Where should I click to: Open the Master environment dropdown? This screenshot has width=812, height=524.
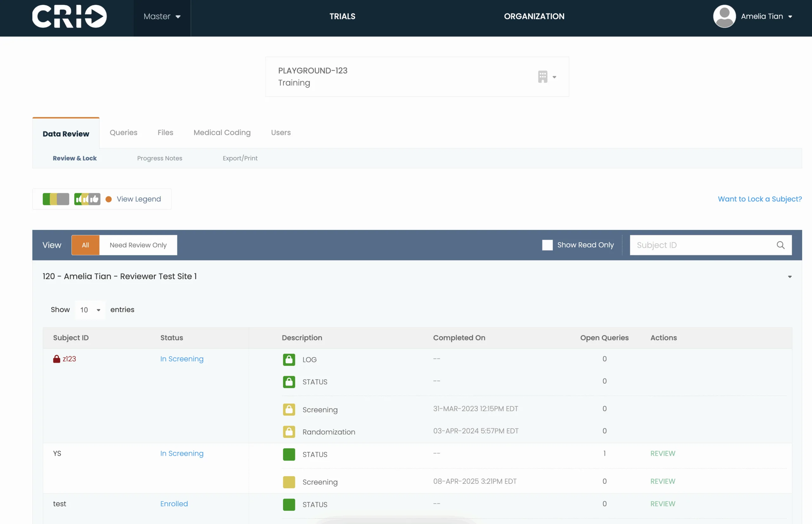(x=162, y=16)
